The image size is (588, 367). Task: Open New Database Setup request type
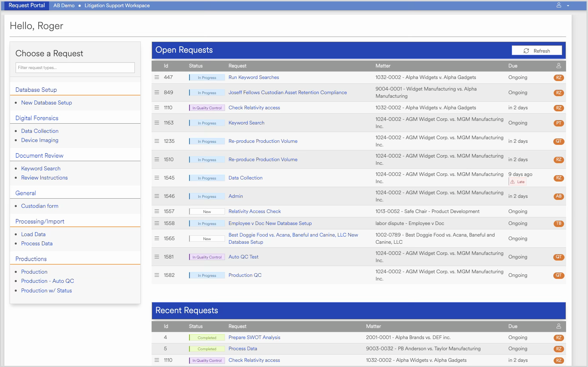[x=46, y=103]
